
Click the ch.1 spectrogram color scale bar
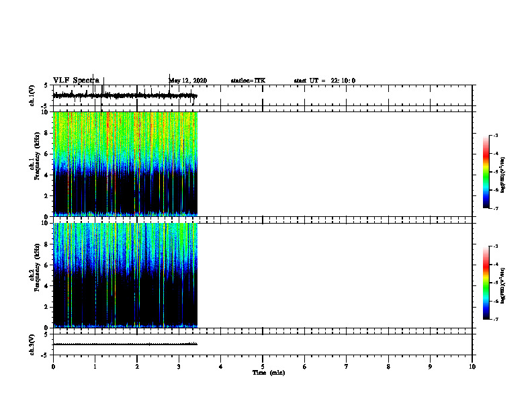click(x=486, y=172)
